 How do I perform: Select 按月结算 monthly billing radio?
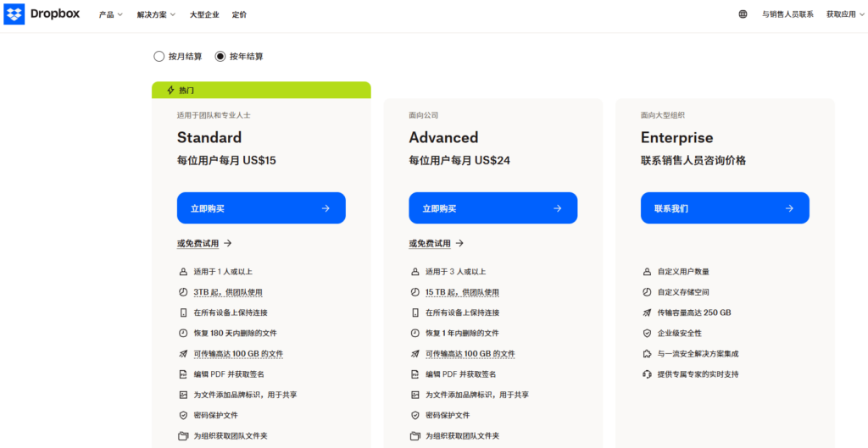(159, 57)
